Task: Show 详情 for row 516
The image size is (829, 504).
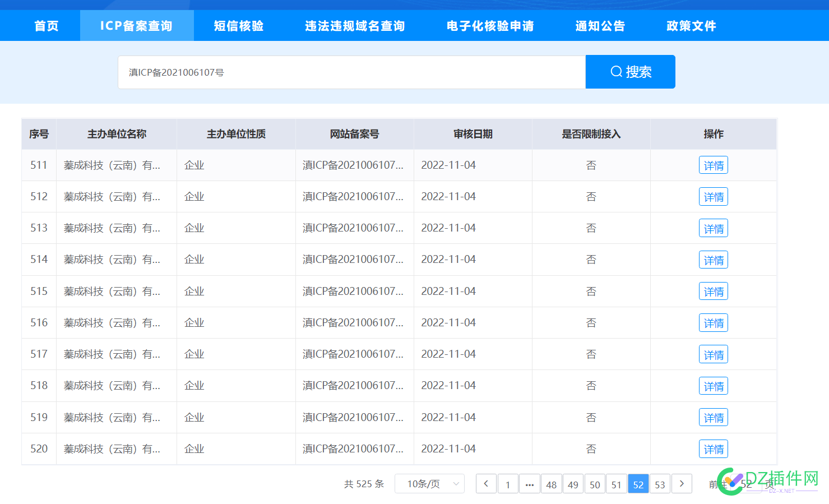Action: tap(714, 323)
